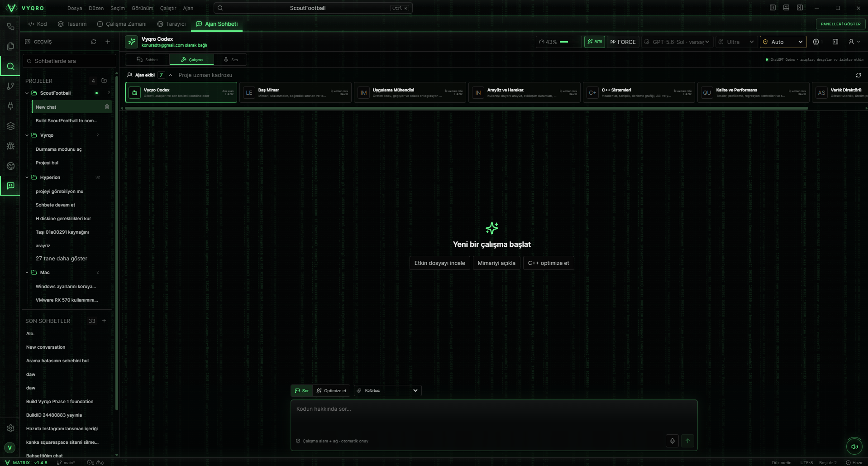Click the C++ optimize et suggestion
This screenshot has height=466, width=868.
click(548, 263)
